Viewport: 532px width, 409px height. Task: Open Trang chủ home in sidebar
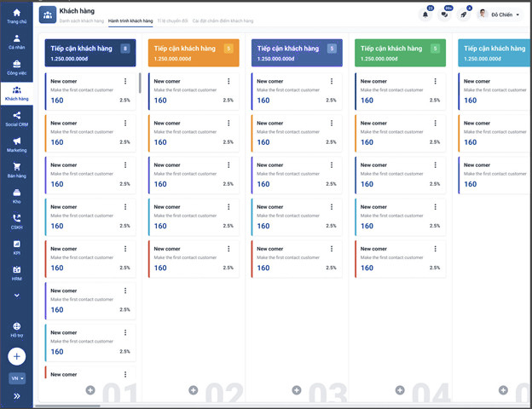point(16,14)
